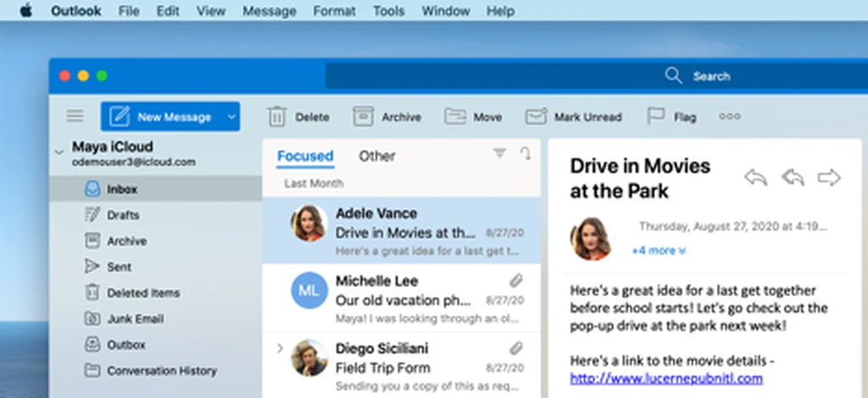Open the Window menu
The image size is (868, 398).
[446, 10]
